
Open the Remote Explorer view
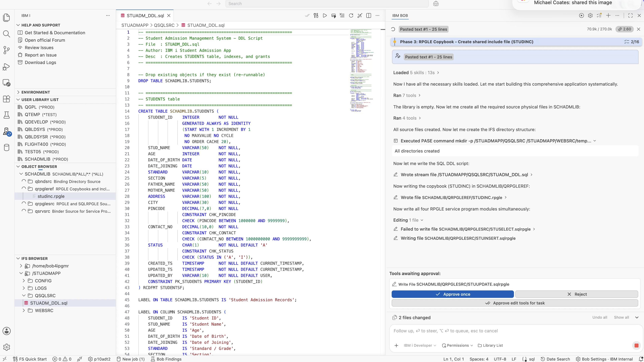coord(7,83)
